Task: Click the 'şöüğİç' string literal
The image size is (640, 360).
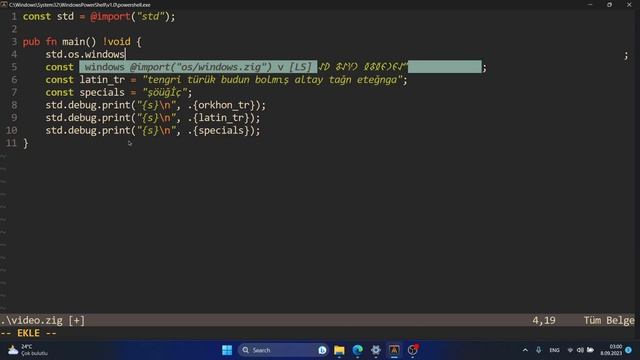Action: pos(164,93)
